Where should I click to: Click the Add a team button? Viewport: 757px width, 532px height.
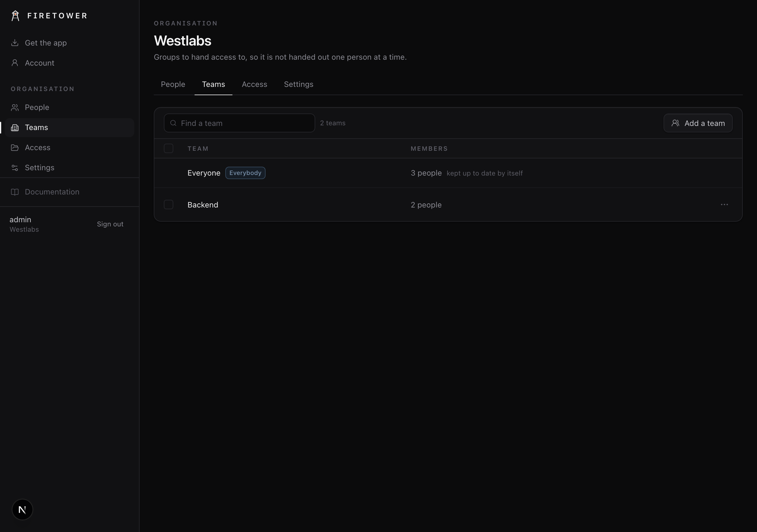click(698, 123)
